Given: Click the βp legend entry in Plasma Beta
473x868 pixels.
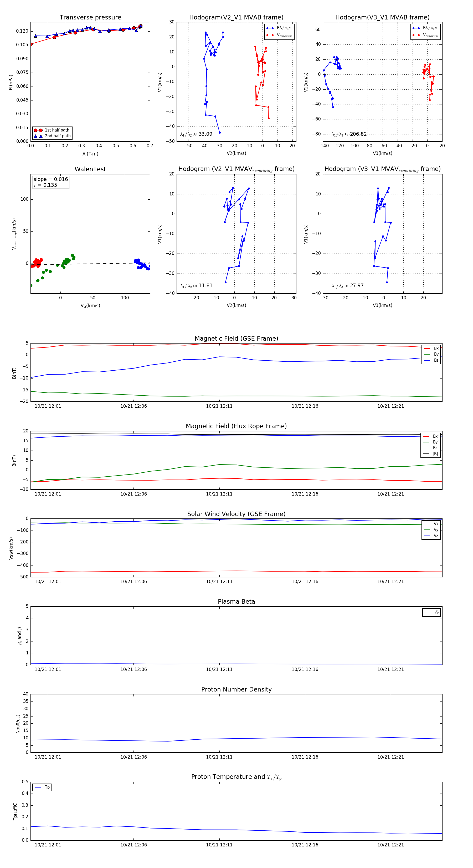Looking at the screenshot, I should 432,612.
